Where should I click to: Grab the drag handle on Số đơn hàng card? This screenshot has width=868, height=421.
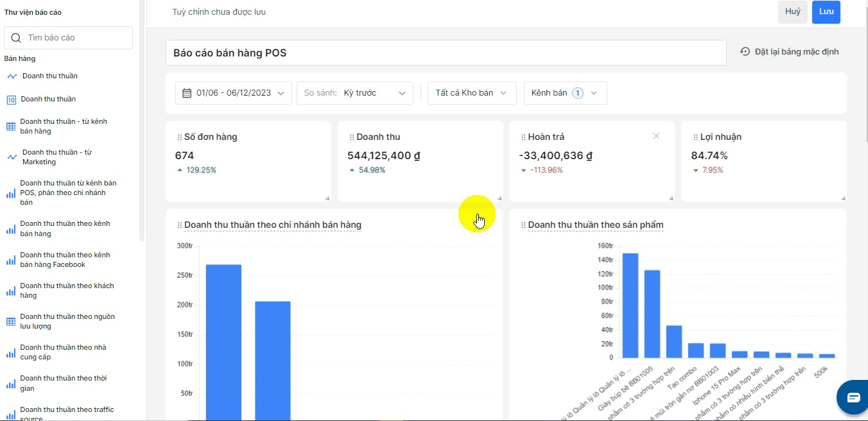click(180, 137)
